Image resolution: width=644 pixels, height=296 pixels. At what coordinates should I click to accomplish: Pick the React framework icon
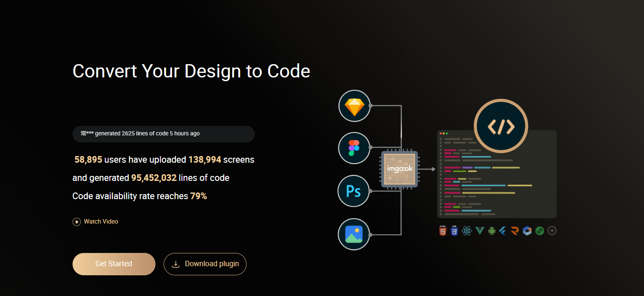[x=467, y=231]
